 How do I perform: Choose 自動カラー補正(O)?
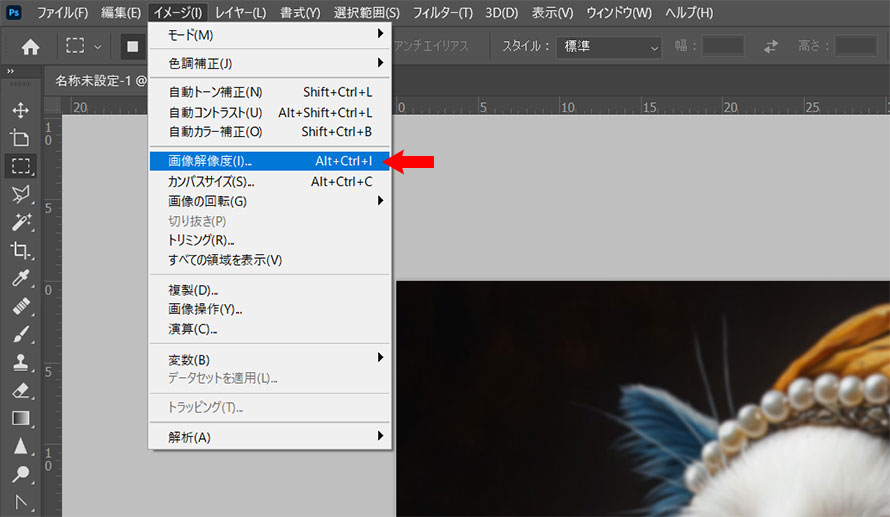click(x=270, y=132)
